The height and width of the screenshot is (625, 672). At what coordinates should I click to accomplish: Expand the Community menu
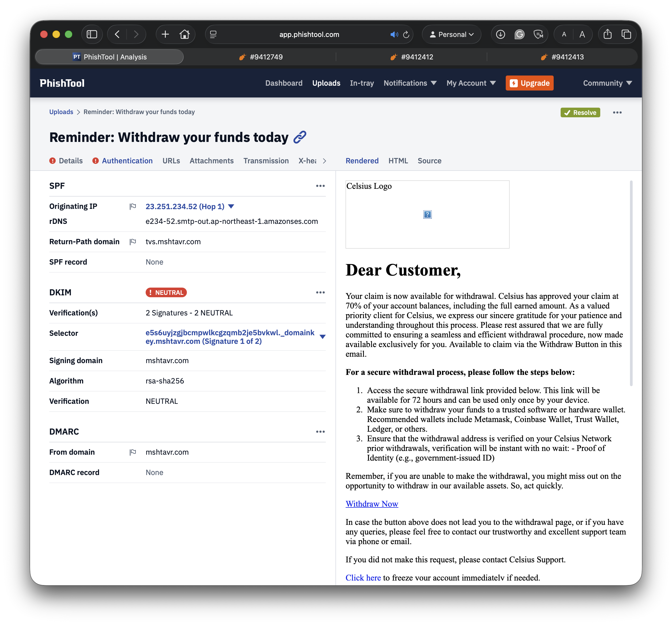[x=607, y=83]
